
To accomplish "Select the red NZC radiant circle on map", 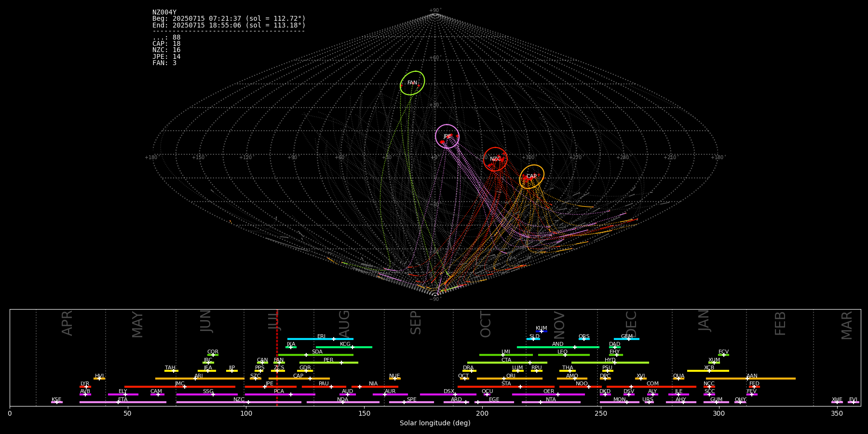I will coord(495,159).
